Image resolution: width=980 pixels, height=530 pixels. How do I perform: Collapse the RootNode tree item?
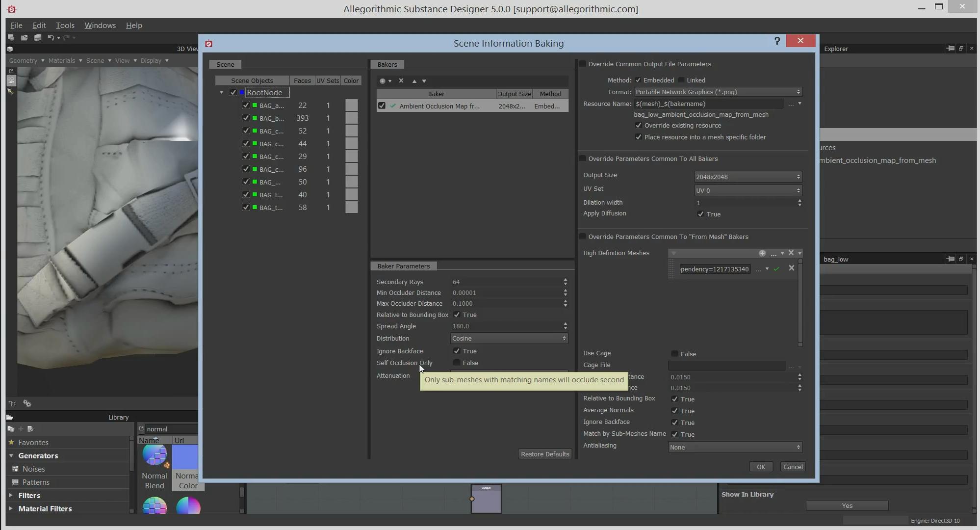click(x=221, y=92)
